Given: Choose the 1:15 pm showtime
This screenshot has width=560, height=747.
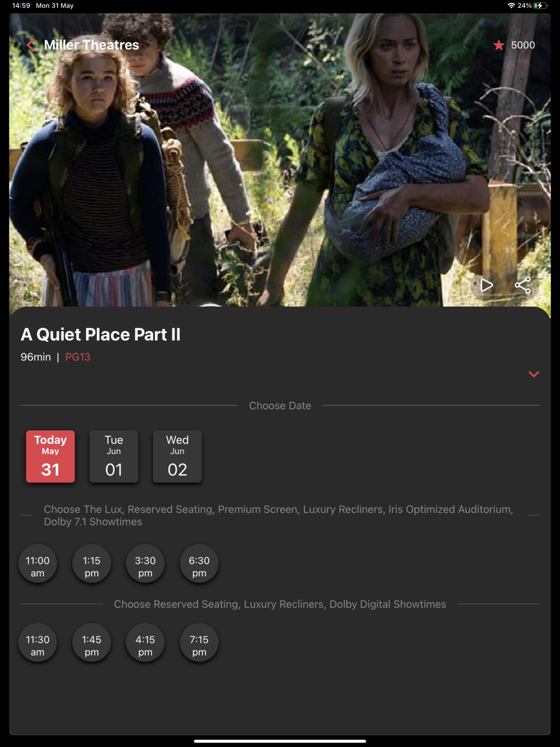Looking at the screenshot, I should pyautogui.click(x=91, y=563).
